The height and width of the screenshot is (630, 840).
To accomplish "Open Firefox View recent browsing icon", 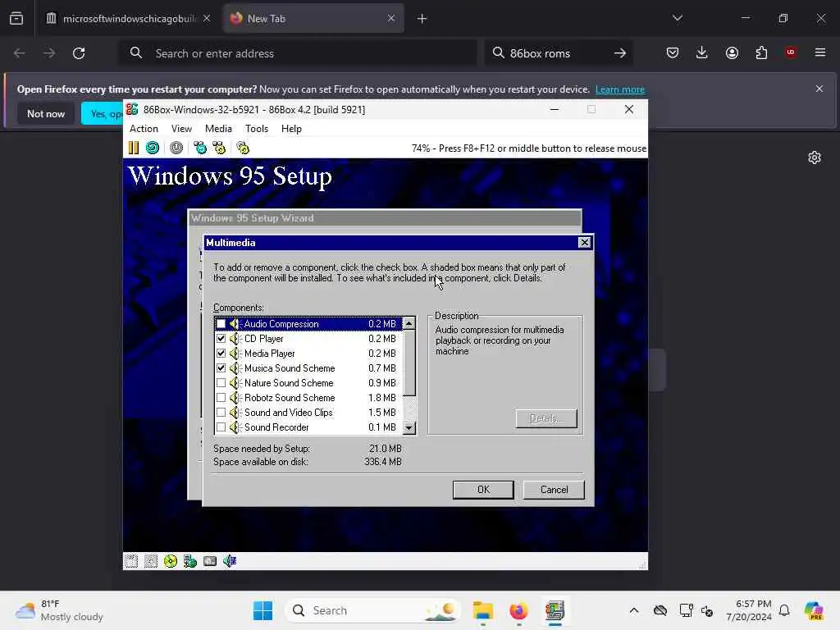I will (x=16, y=18).
